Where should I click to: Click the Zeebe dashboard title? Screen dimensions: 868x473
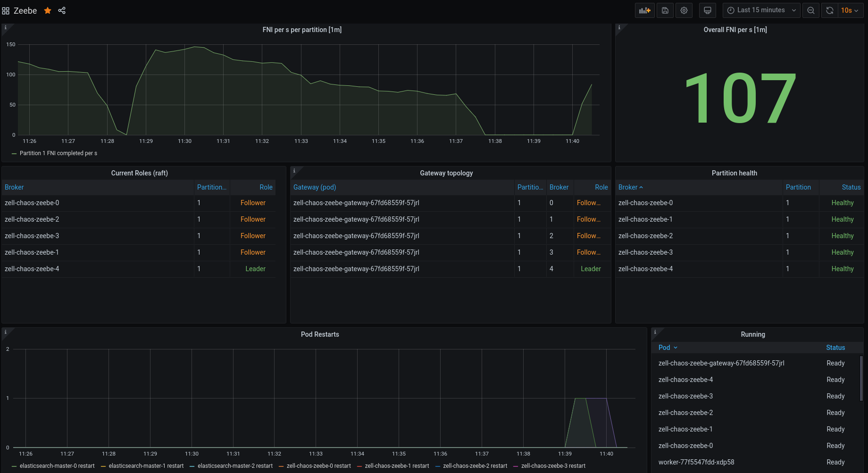(x=25, y=10)
